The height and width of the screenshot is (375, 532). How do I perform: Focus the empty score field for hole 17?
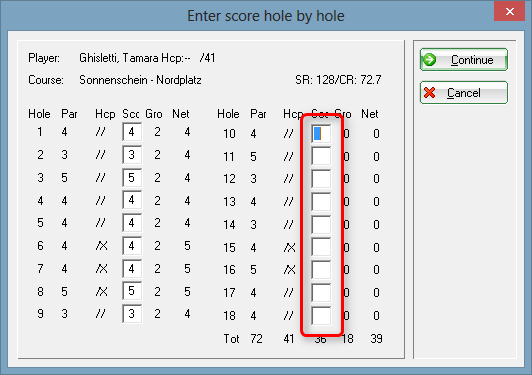(x=321, y=293)
